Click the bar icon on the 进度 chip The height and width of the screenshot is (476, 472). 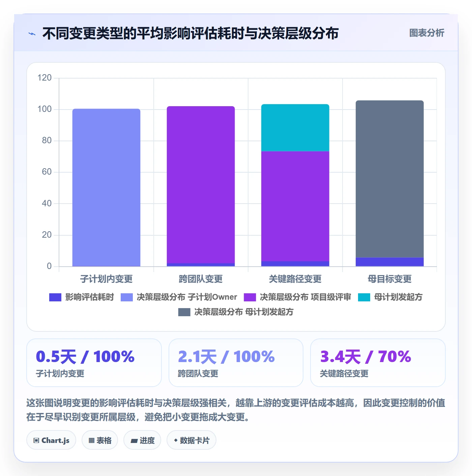134,441
